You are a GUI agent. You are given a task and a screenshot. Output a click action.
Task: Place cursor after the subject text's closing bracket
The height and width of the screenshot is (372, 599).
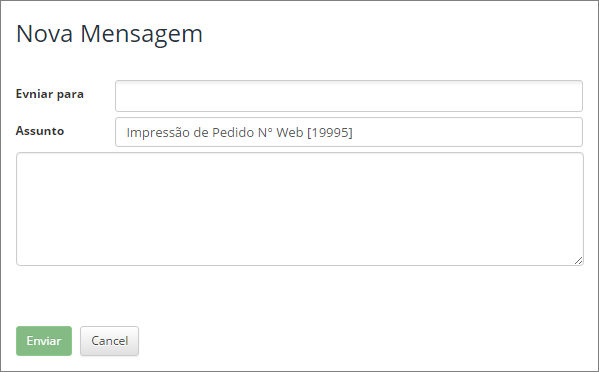353,133
